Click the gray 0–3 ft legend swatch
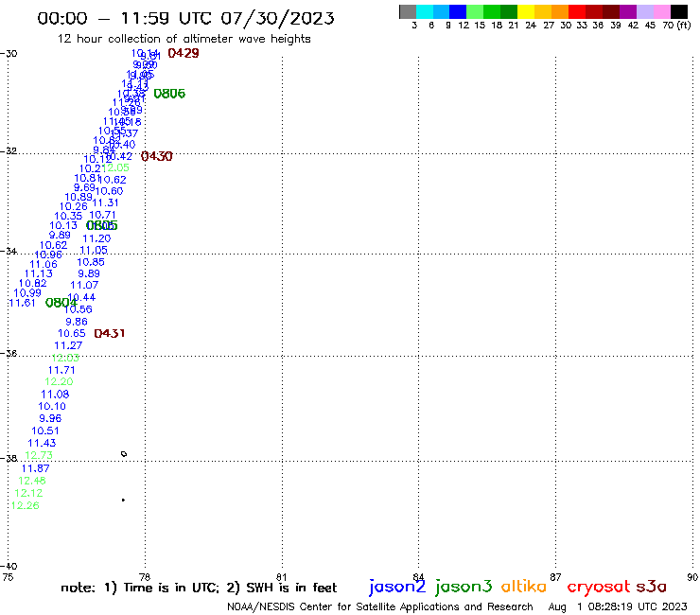Viewport: 700px width, 615px height. (x=408, y=11)
